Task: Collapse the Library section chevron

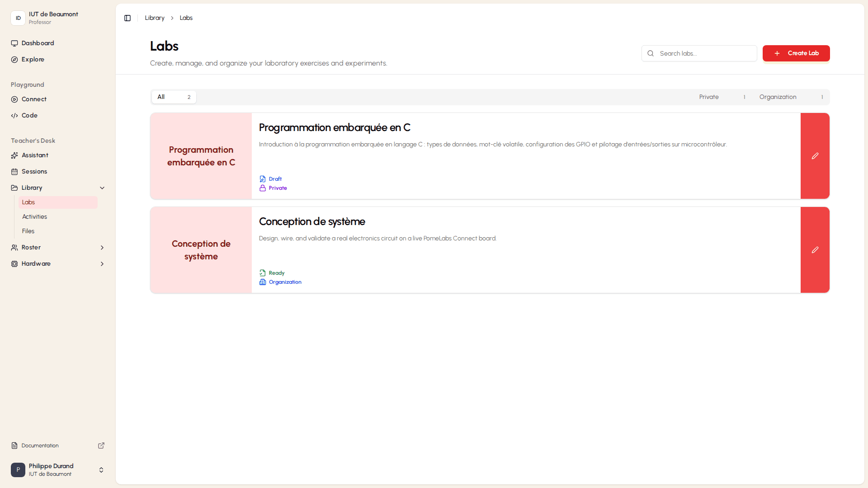Action: click(x=102, y=188)
